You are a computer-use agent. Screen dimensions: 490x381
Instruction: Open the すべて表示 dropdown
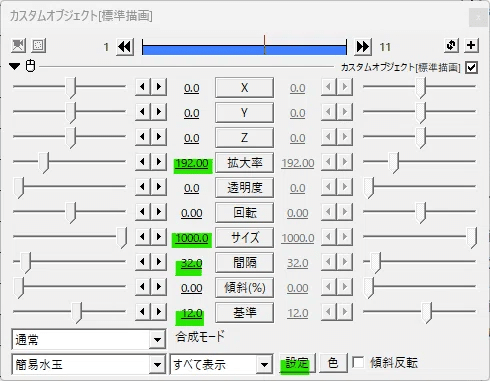click(221, 364)
